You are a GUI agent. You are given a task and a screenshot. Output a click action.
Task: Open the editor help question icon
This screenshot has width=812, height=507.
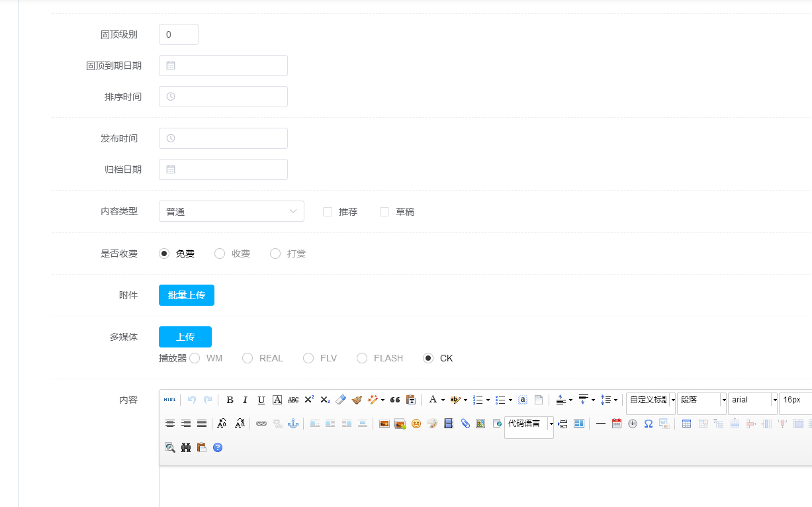click(x=218, y=447)
